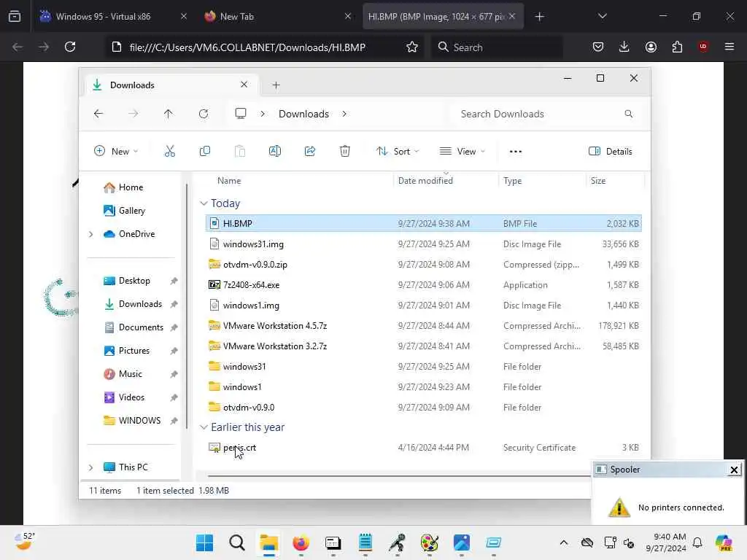Show hidden system tray icons

pos(564,542)
